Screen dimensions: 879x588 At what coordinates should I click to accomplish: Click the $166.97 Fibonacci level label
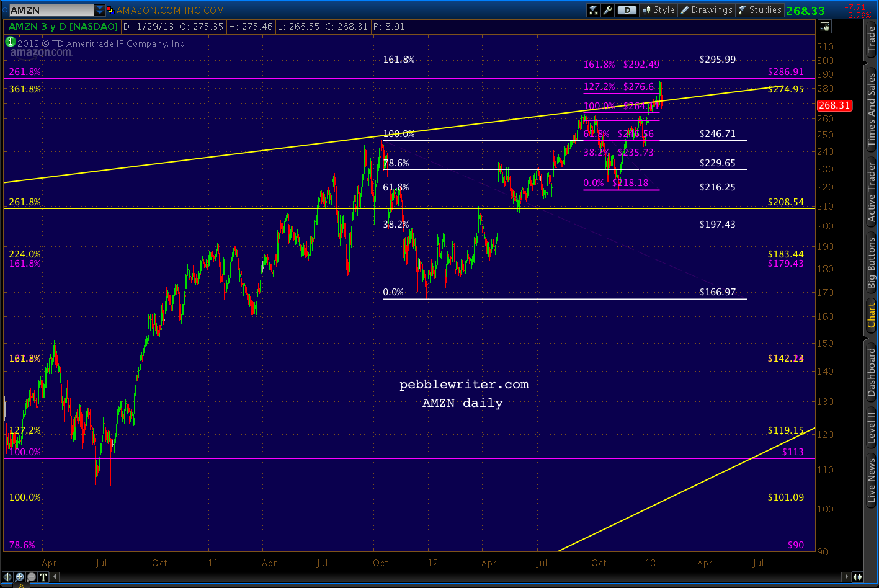click(x=718, y=292)
